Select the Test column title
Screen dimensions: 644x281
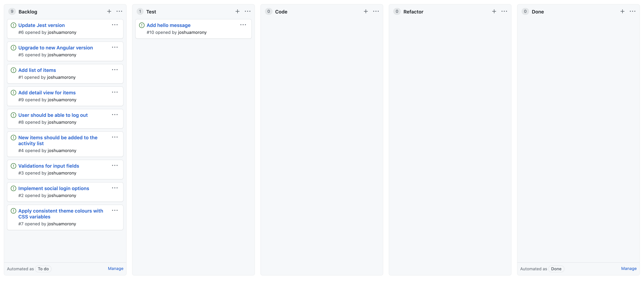pyautogui.click(x=151, y=12)
